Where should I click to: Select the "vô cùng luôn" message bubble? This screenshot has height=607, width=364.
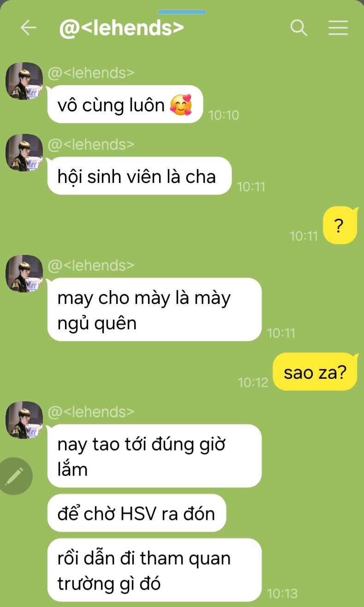pos(125,104)
